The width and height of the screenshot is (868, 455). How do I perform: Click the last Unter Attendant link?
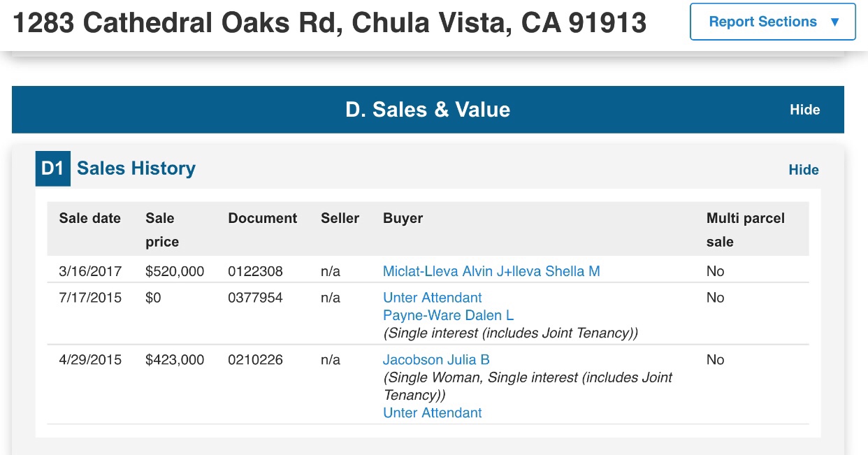click(x=432, y=412)
